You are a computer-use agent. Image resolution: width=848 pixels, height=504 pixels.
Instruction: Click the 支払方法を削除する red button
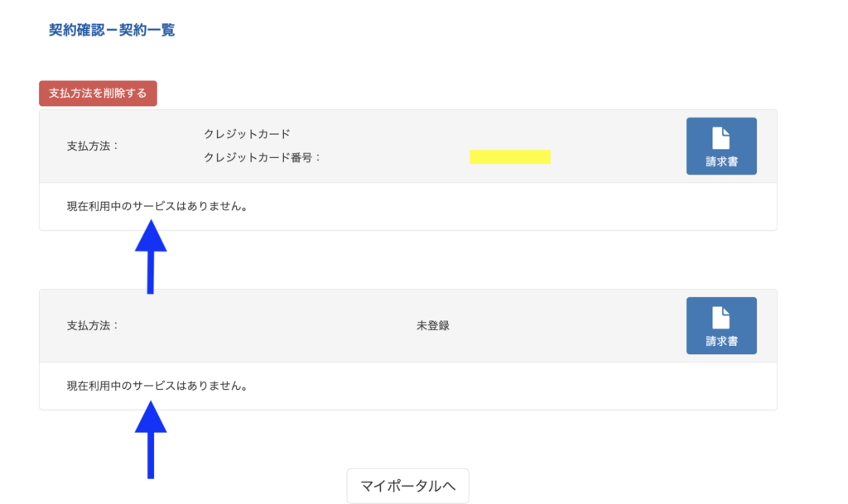click(98, 94)
